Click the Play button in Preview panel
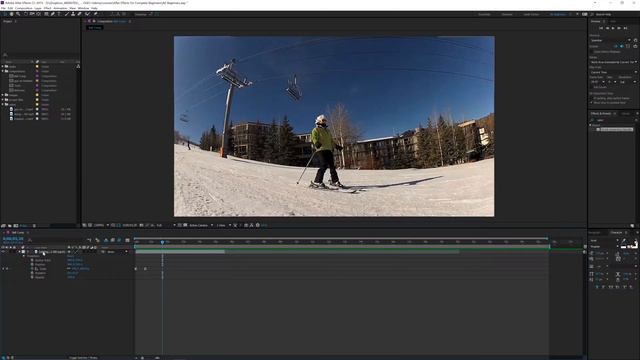The image size is (640, 360). tap(613, 28)
